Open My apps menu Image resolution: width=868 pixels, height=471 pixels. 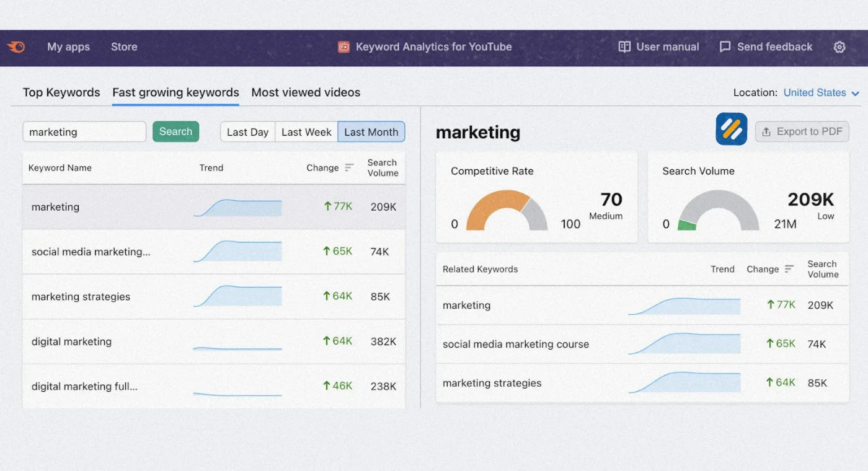pos(68,47)
